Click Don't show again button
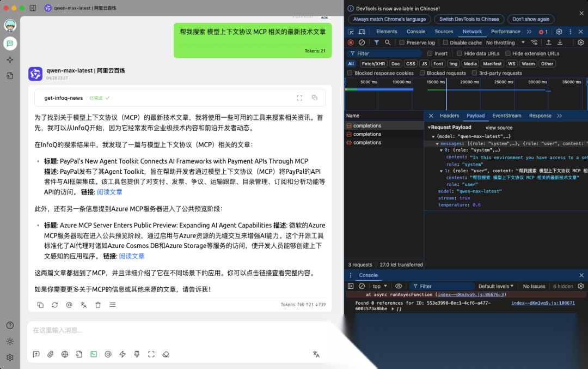 (531, 19)
